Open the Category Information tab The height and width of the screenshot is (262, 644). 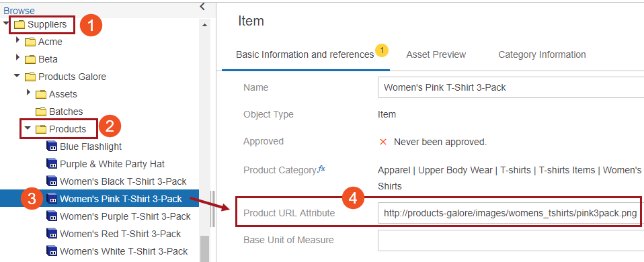pos(542,54)
